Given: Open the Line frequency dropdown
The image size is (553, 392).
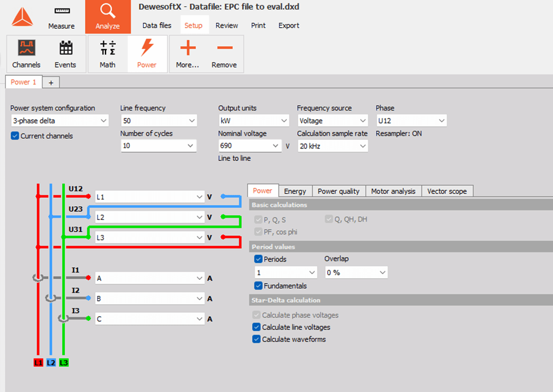Looking at the screenshot, I should 158,121.
